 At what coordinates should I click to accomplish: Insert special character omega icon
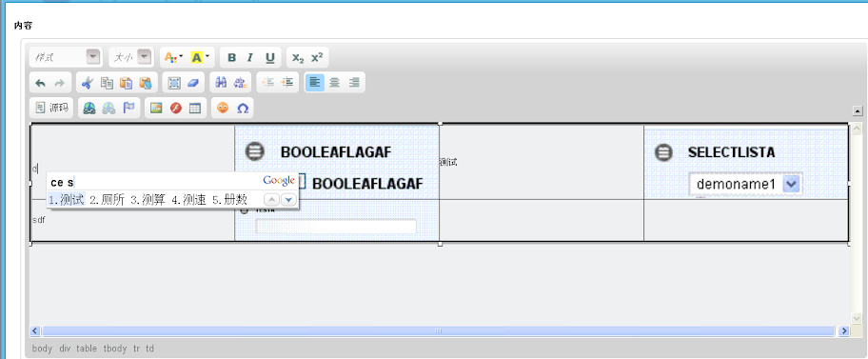pos(243,108)
